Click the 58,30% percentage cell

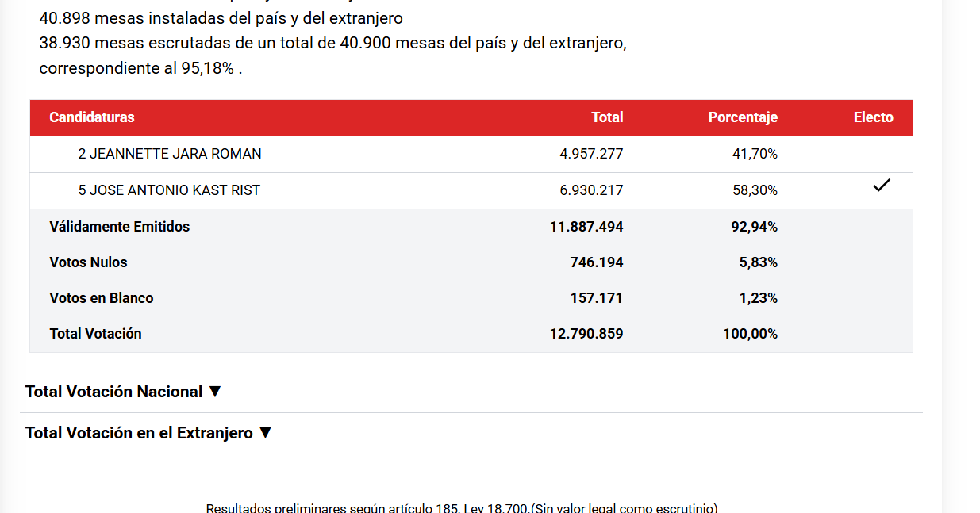pos(755,190)
